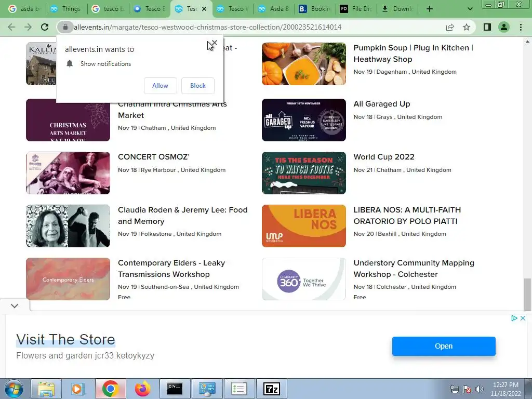The image size is (532, 399).
Task: Open control panel app in taskbar
Action: pyautogui.click(x=207, y=389)
